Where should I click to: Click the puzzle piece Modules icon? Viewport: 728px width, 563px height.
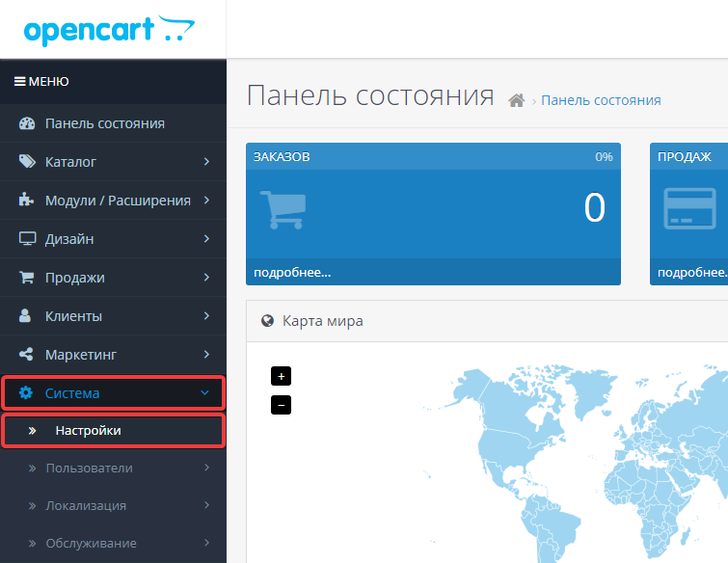pos(27,201)
